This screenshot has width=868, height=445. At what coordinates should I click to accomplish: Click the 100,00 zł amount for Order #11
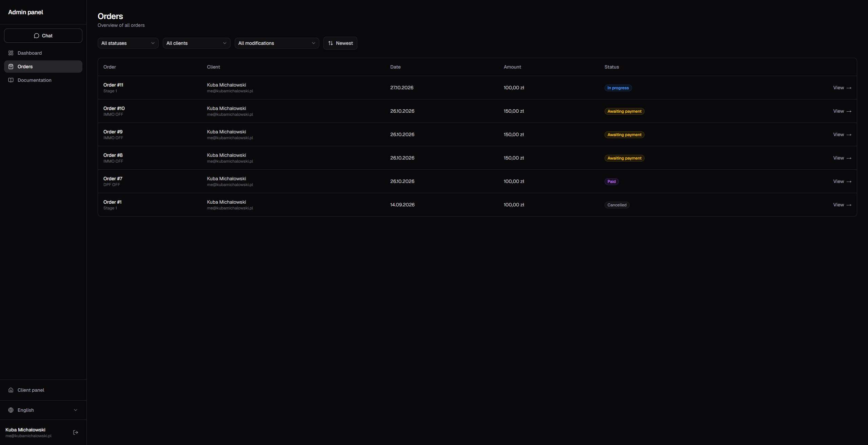click(514, 88)
